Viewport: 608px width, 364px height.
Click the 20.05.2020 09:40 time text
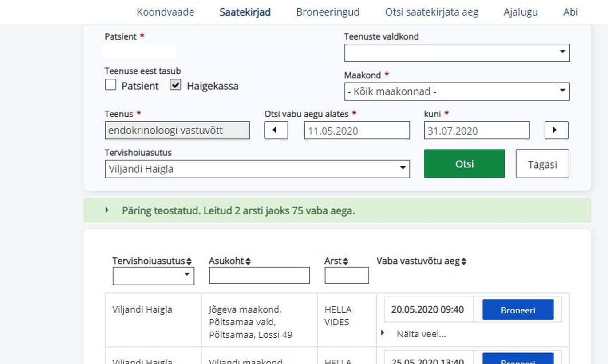pyautogui.click(x=427, y=309)
